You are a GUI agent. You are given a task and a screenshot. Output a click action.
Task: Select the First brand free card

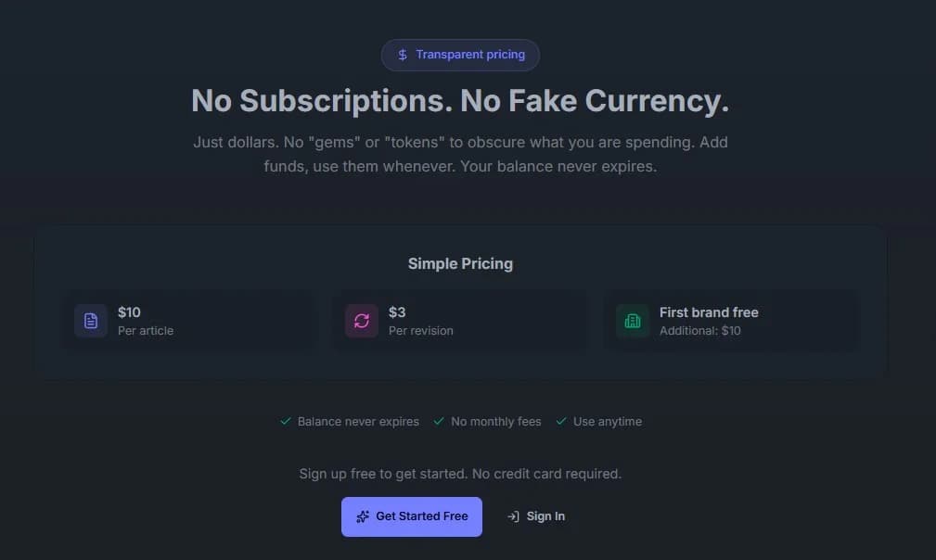tap(731, 321)
